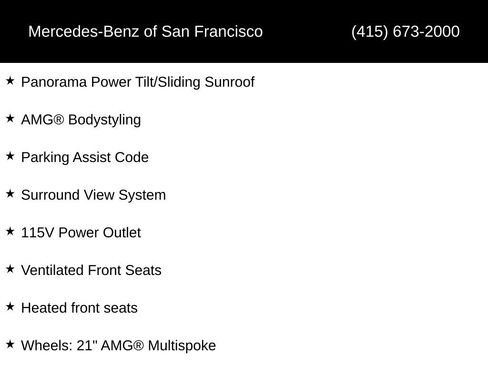488x366 pixels.
Task: Click the star beside Heated front seats
Action: tap(10, 307)
